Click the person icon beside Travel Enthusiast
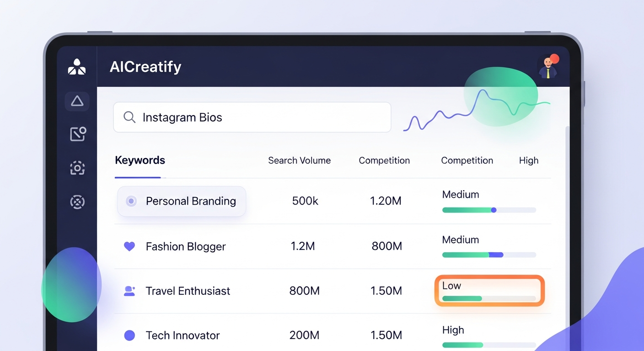 (x=129, y=291)
